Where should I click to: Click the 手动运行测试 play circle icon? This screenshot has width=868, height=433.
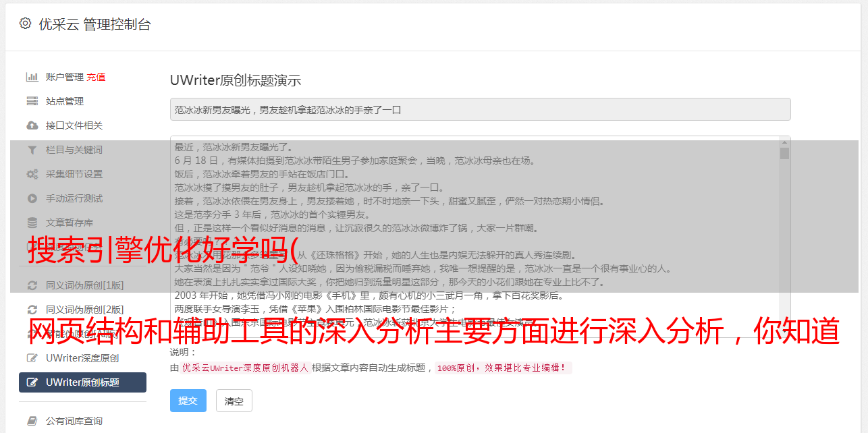32,198
